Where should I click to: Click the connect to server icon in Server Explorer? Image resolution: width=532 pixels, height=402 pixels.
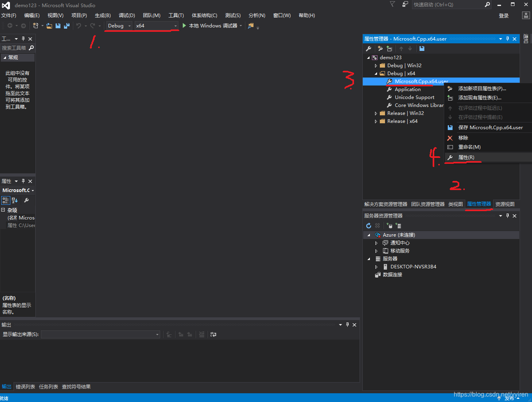tap(399, 225)
